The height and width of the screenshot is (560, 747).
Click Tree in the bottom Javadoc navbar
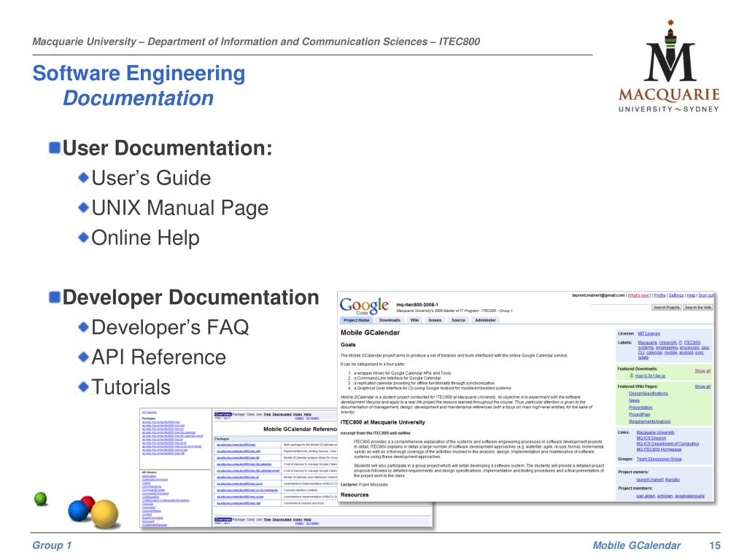[267, 519]
